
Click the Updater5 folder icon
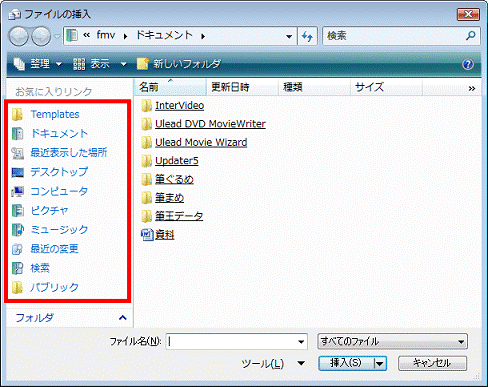(146, 161)
